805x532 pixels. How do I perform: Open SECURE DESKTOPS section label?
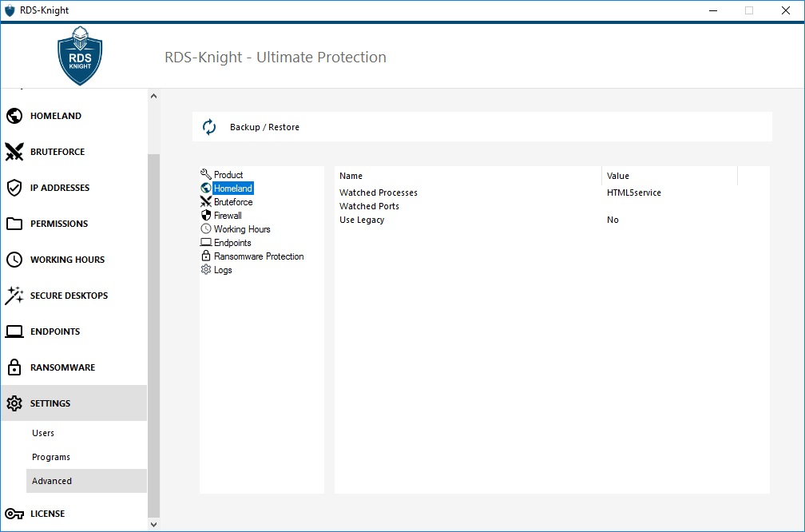[69, 296]
